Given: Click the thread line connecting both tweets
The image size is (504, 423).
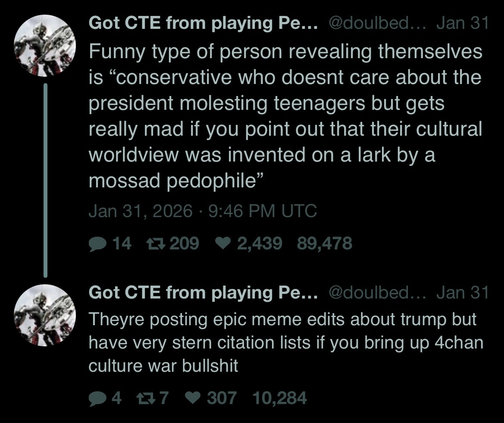Looking at the screenshot, I should pyautogui.click(x=45, y=180).
